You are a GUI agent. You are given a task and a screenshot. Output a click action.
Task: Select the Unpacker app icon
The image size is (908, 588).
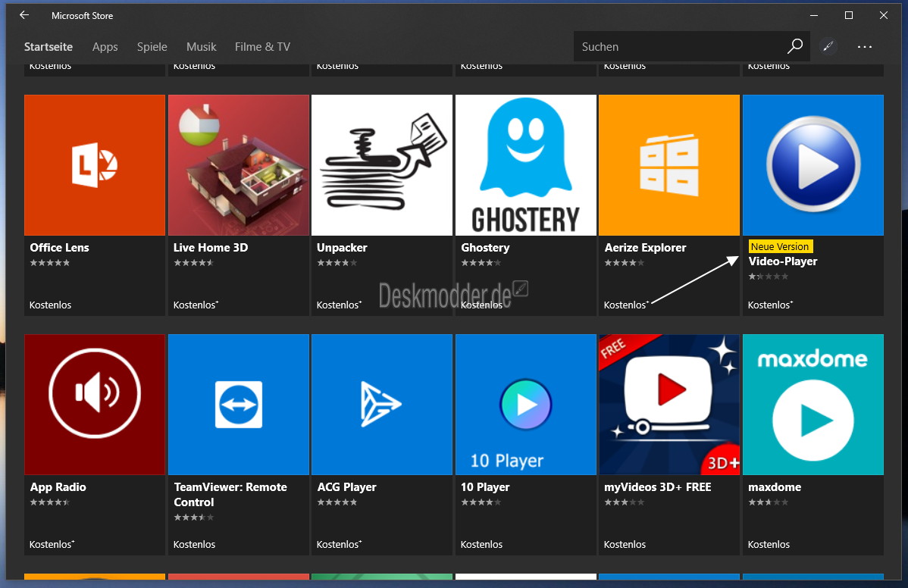click(382, 165)
